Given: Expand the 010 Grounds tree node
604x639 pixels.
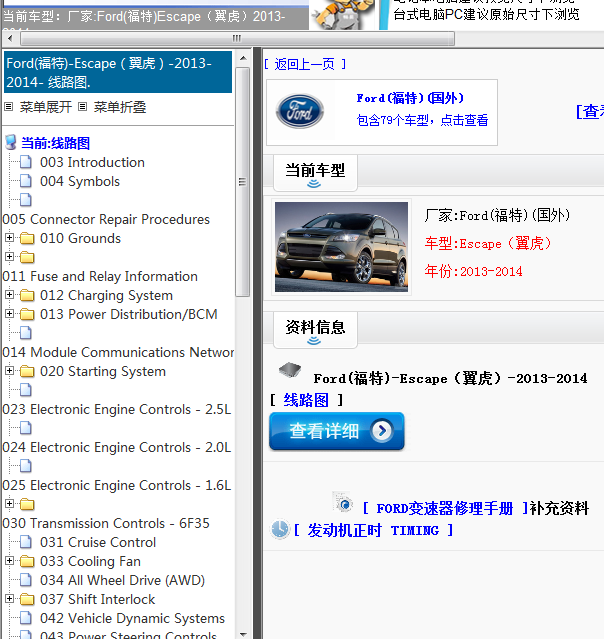Looking at the screenshot, I should [9, 238].
